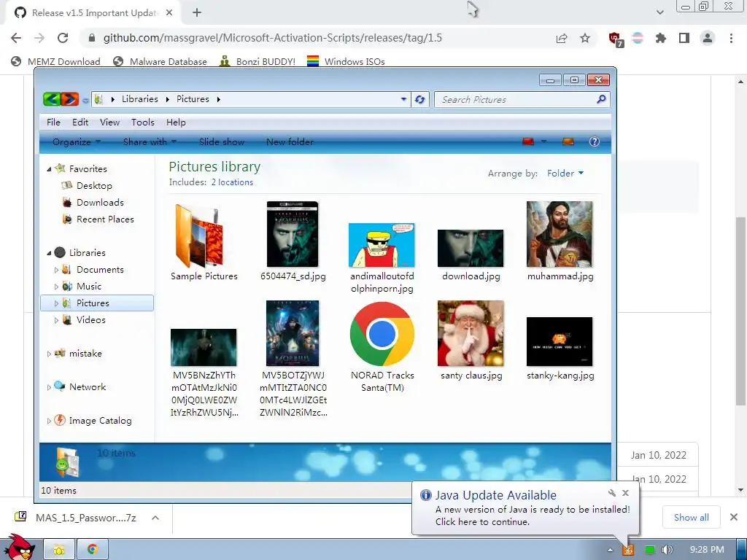Click the volume speaker tray icon
Image resolution: width=747 pixels, height=560 pixels.
[667, 550]
